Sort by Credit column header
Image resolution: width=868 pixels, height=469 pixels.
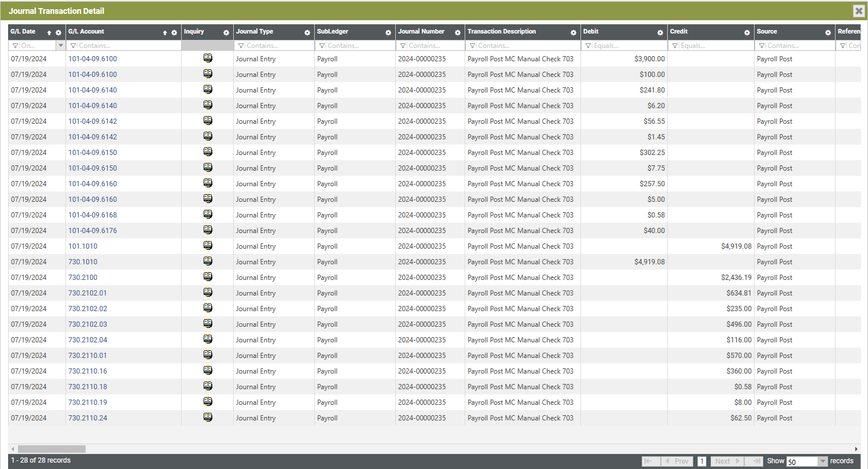coord(679,32)
